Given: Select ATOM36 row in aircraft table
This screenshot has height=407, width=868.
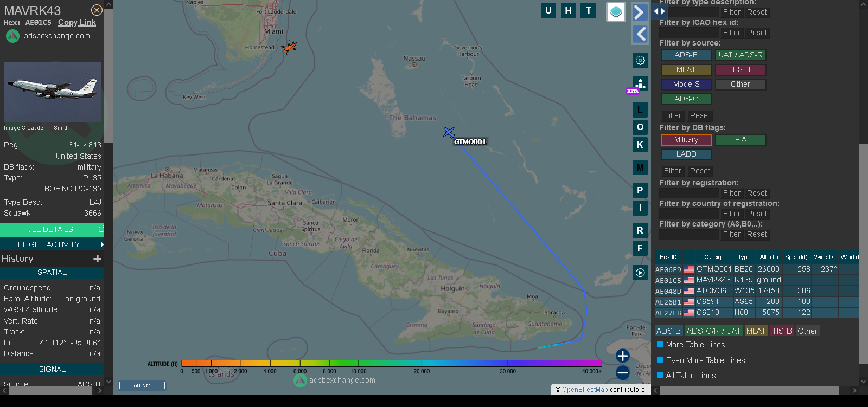Looking at the screenshot, I should point(756,290).
